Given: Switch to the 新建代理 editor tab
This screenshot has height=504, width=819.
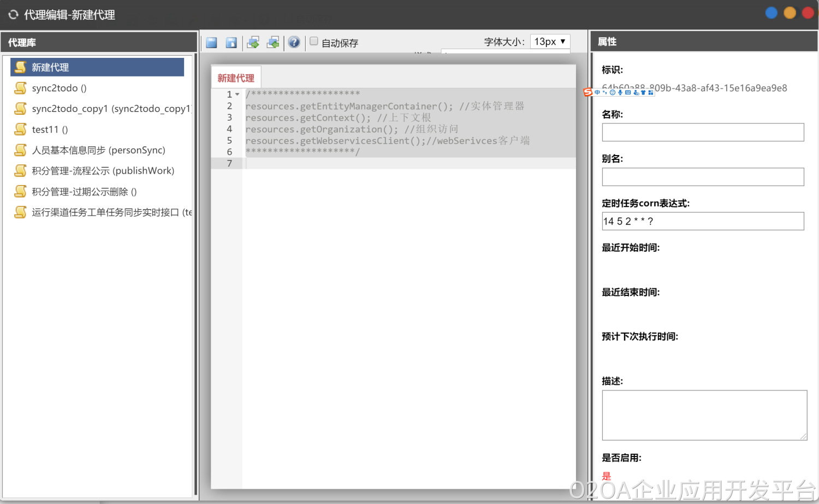Looking at the screenshot, I should point(236,78).
